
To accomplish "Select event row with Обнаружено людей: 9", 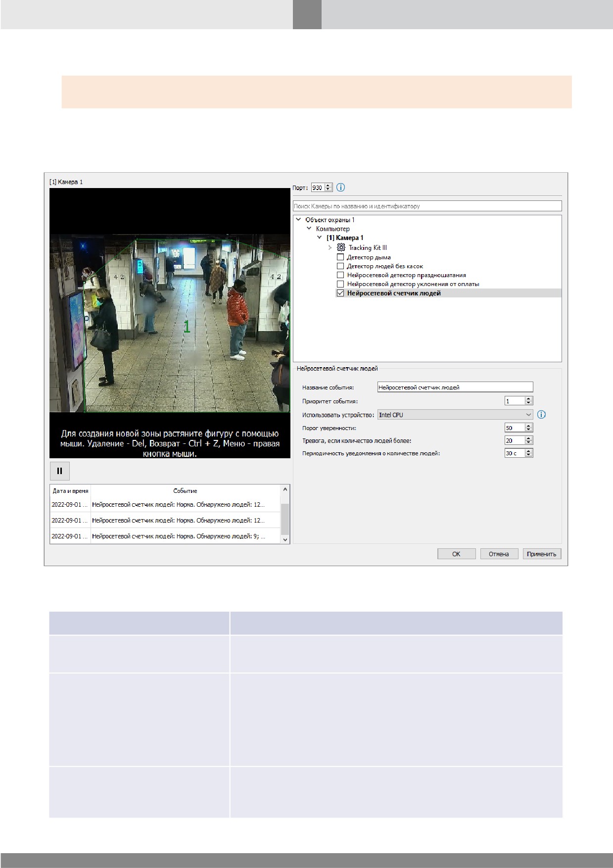I will pyautogui.click(x=165, y=536).
